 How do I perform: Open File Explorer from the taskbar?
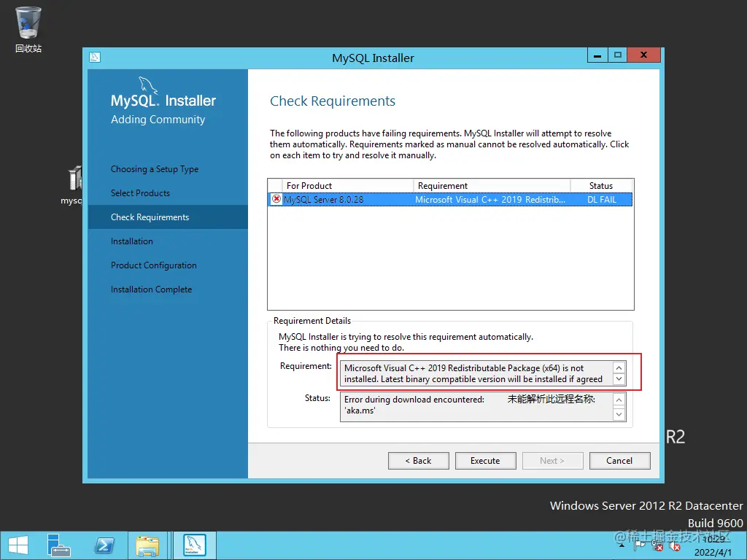click(x=147, y=545)
